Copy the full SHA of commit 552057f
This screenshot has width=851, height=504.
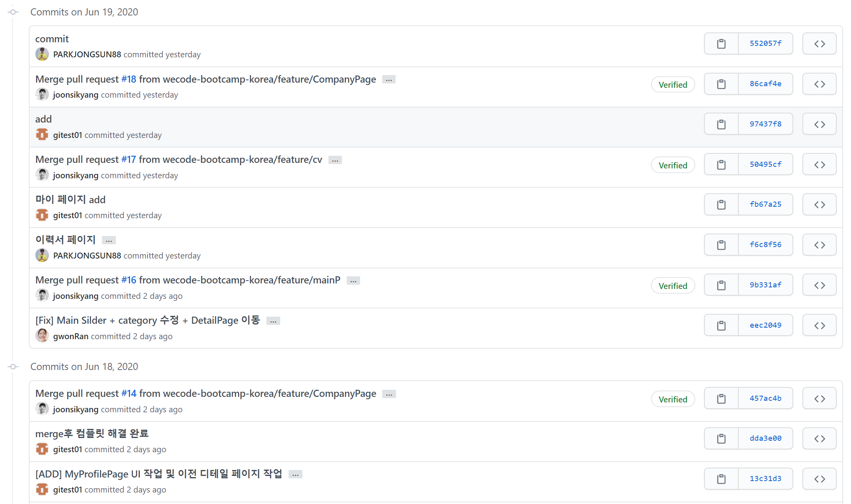(x=721, y=43)
